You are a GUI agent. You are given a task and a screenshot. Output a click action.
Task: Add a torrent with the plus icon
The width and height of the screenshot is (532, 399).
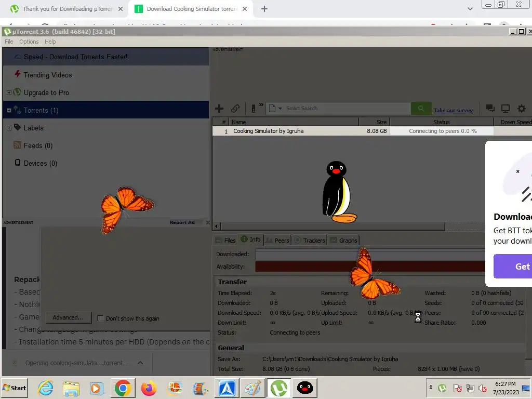219,109
